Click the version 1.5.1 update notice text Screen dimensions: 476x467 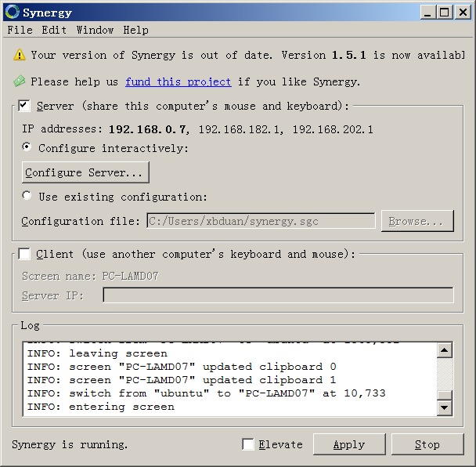click(x=247, y=55)
